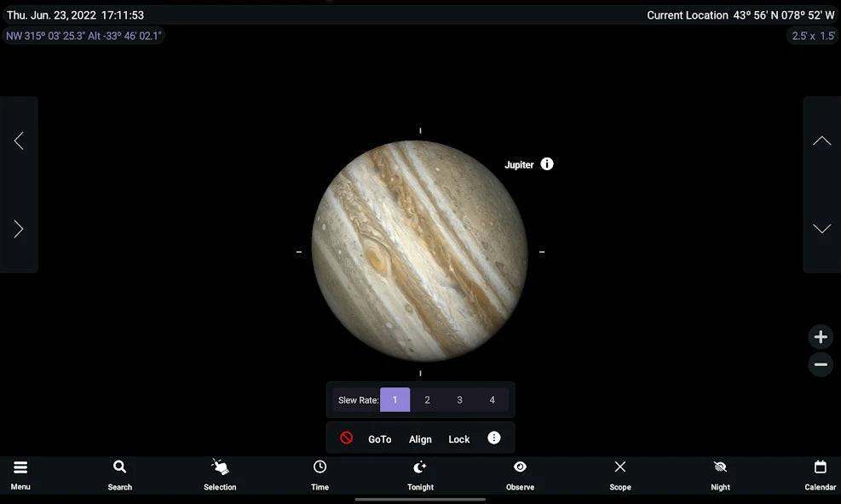Select slew rate 2

pyautogui.click(x=428, y=400)
